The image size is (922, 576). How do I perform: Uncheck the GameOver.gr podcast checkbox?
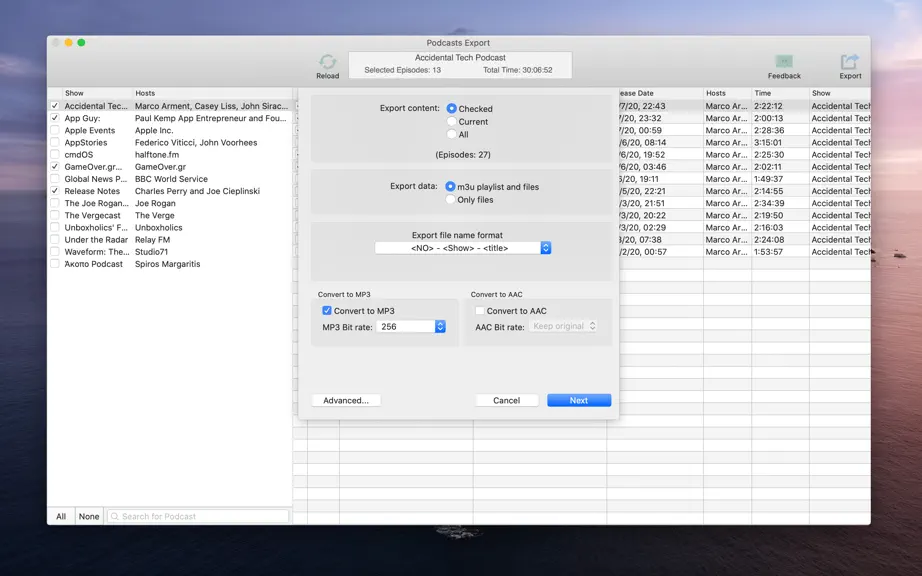pos(55,167)
